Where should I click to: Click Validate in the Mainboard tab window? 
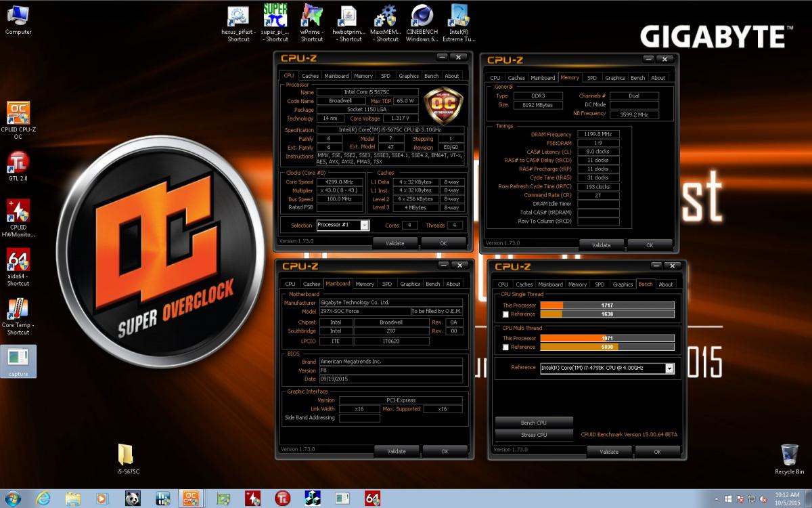click(x=397, y=451)
